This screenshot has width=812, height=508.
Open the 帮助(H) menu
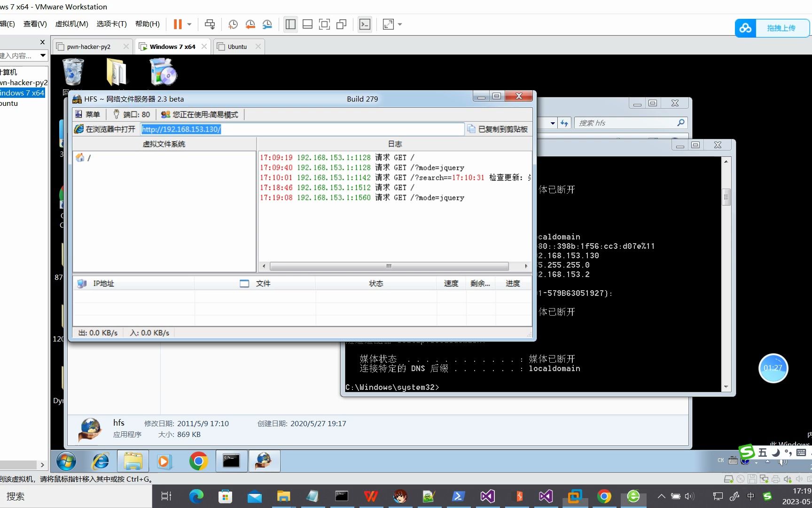pos(147,24)
